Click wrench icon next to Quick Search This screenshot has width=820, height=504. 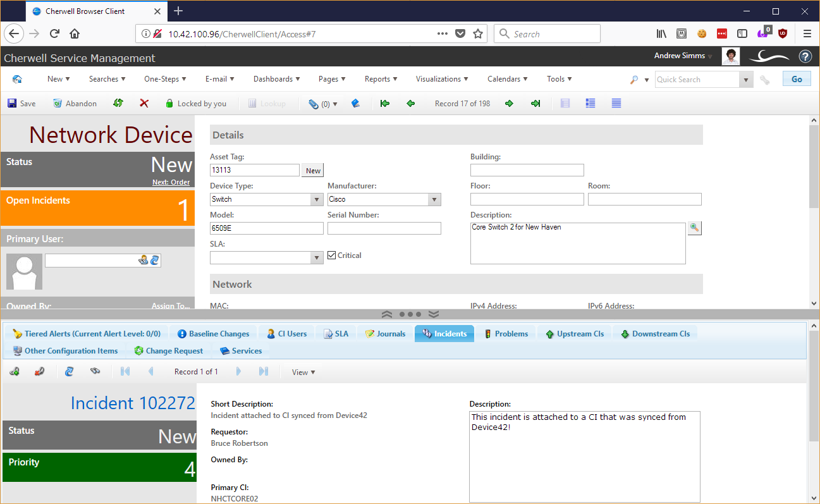coord(765,80)
